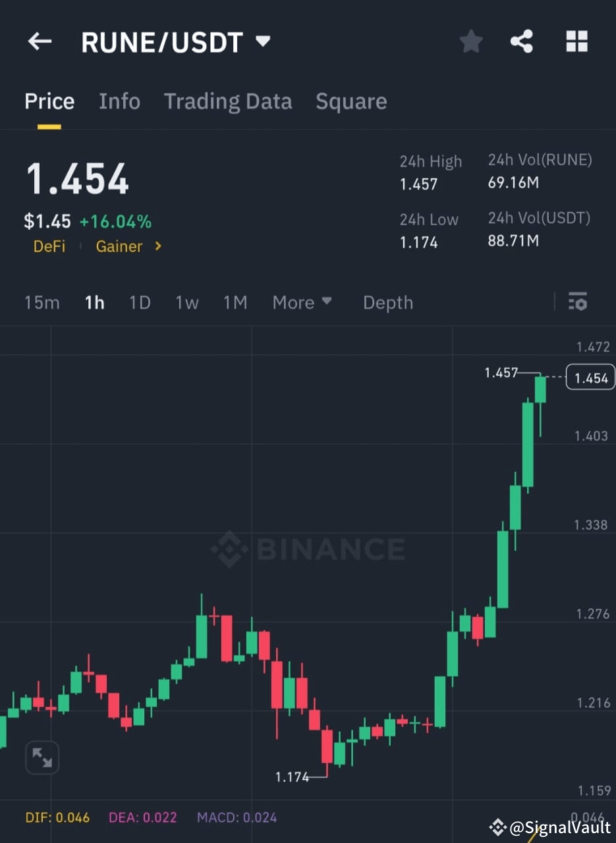The width and height of the screenshot is (616, 843).
Task: Open the grid layout icon top right
Action: (576, 41)
